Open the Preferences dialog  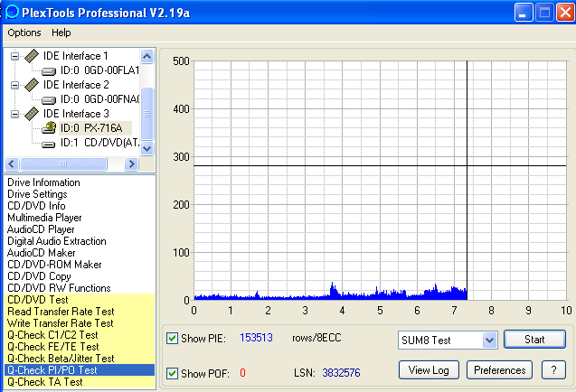(499, 370)
